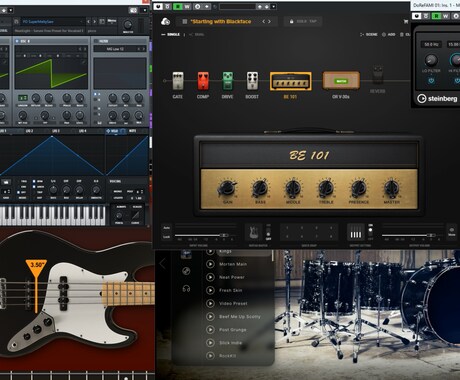
Task: Toggle Read automation in the Steinberg plugin window
Action: click(x=436, y=16)
